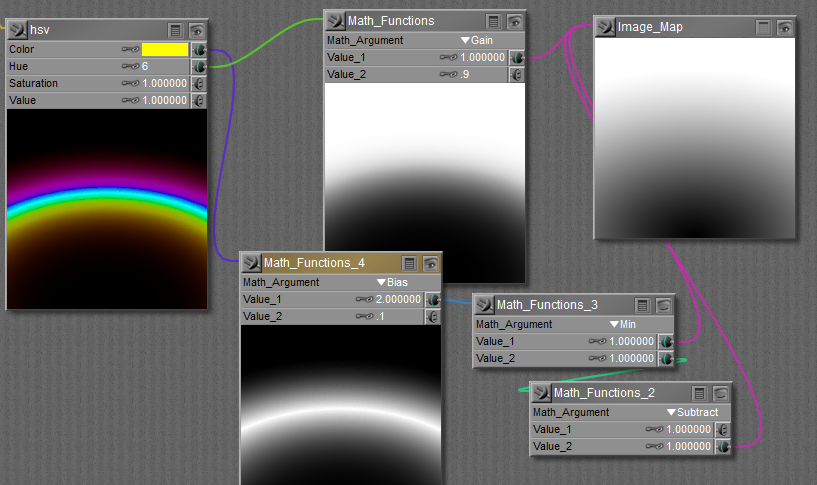Click Math_Functions_3 Value_1 plug connector
The width and height of the screenshot is (817, 485).
click(665, 342)
